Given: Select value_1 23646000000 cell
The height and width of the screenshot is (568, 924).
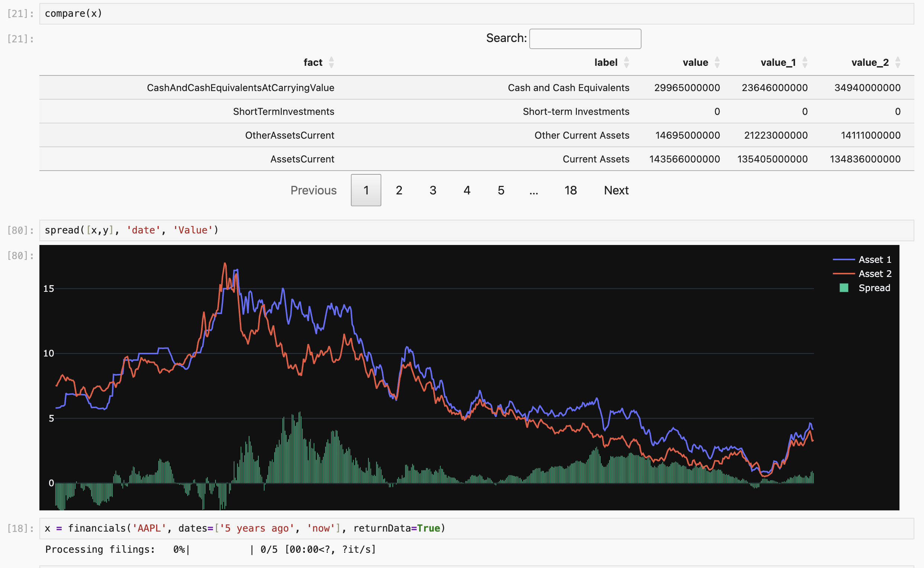Looking at the screenshot, I should pyautogui.click(x=775, y=88).
